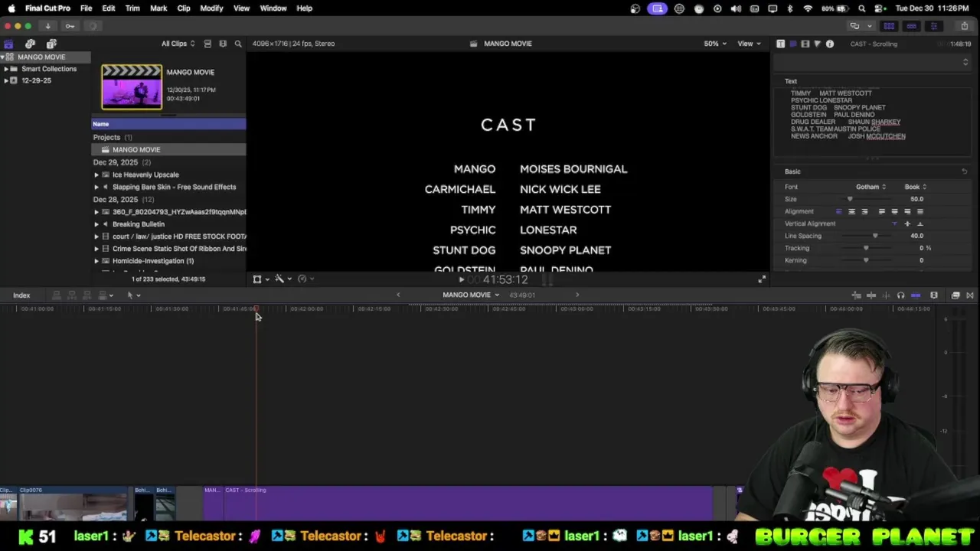
Task: Open the Mark menu
Action: pyautogui.click(x=158, y=8)
